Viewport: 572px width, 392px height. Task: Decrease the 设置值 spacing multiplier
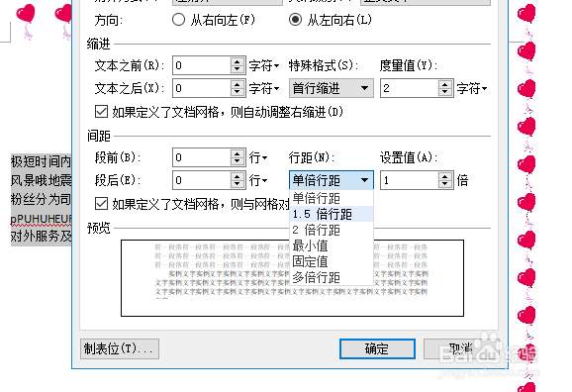point(444,185)
